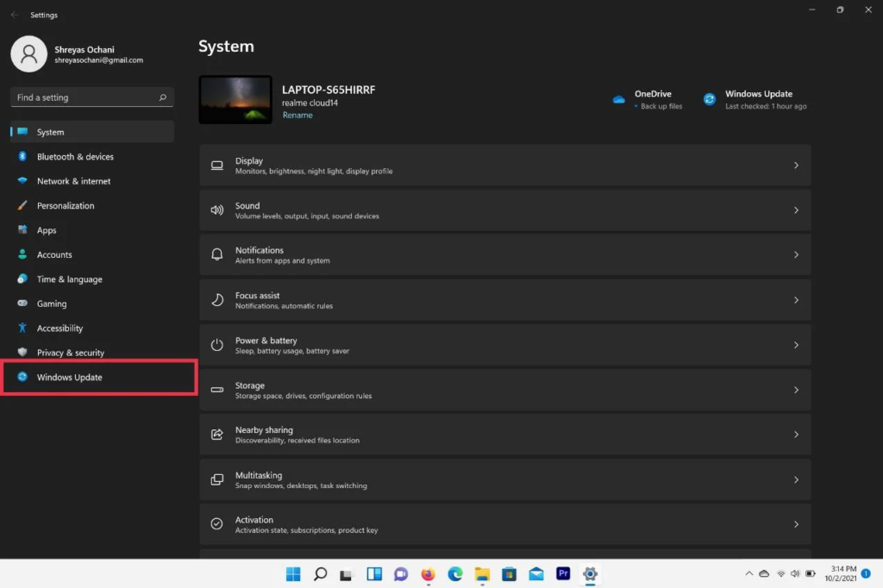Open Privacy & security shield icon
Viewport: 883px width, 588px height.
22,353
